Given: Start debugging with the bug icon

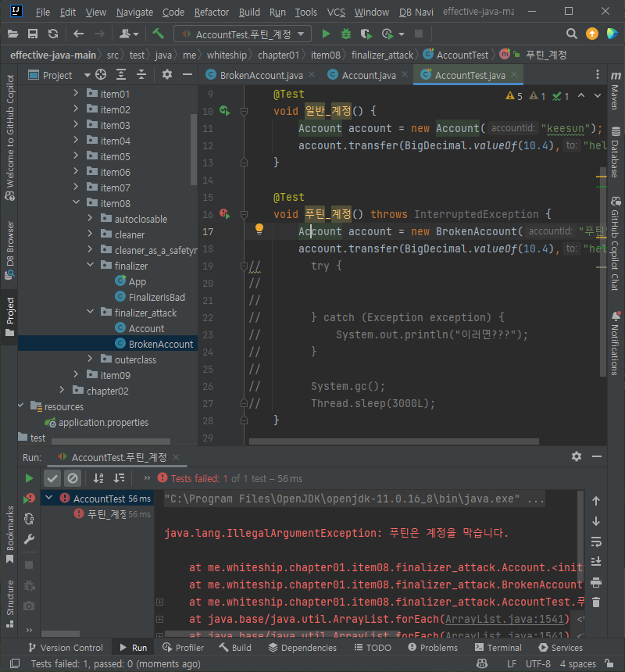Looking at the screenshot, I should (x=346, y=34).
